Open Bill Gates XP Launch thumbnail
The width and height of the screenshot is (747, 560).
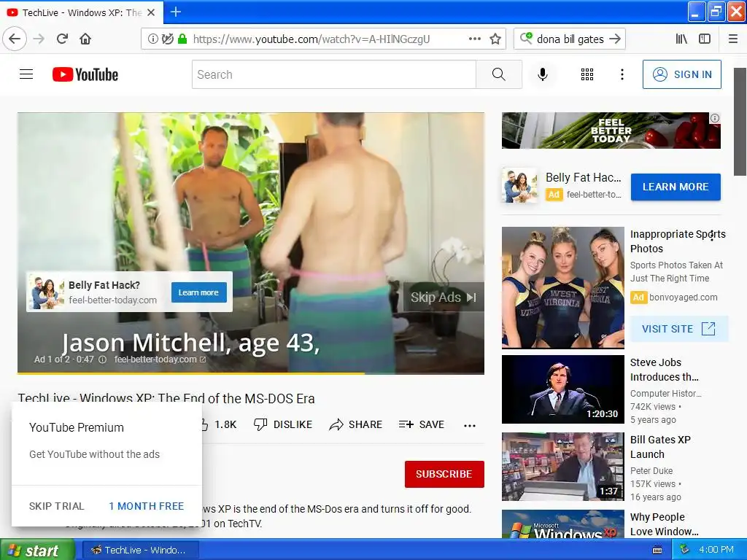pyautogui.click(x=563, y=467)
